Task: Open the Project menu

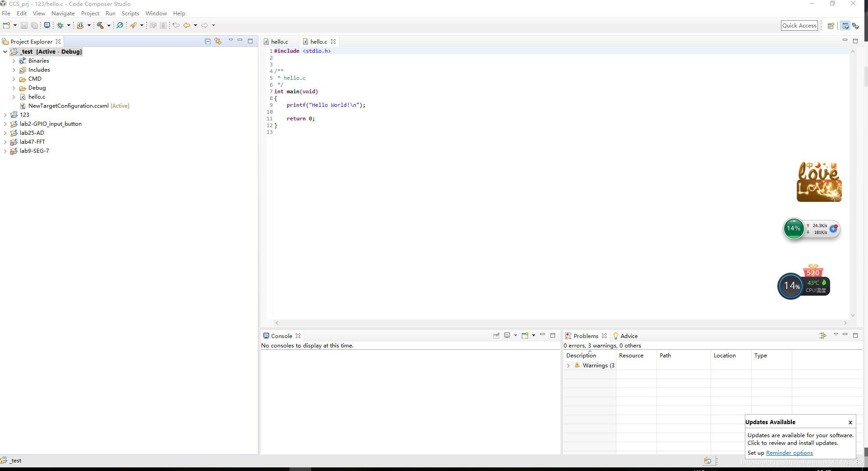Action: click(x=90, y=14)
